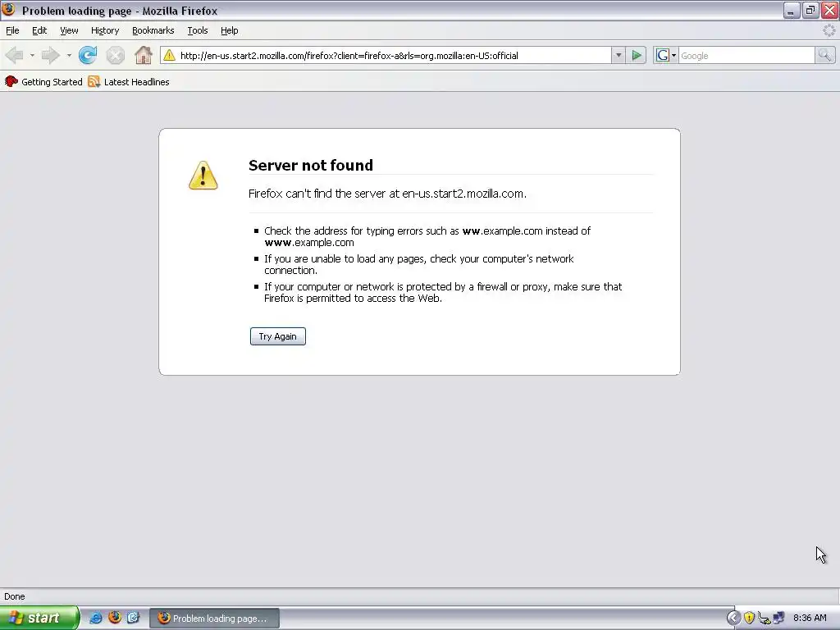
Task: Click inside the Google search box
Action: [746, 56]
